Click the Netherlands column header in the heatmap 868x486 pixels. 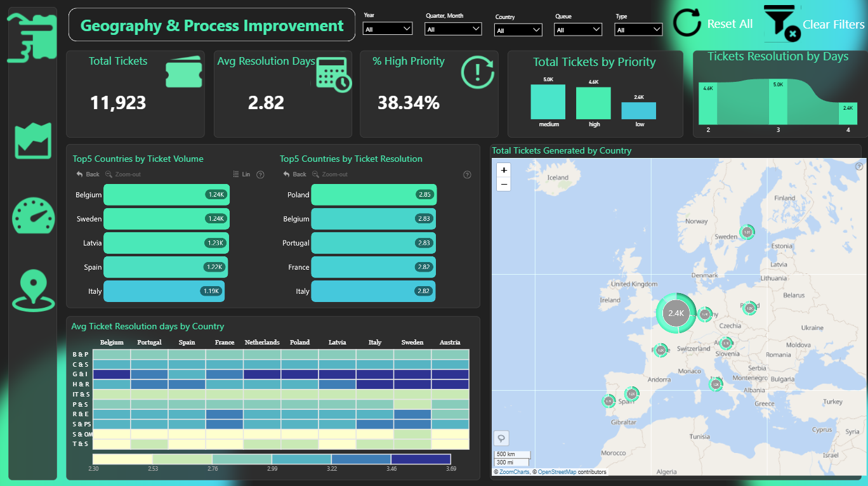point(262,343)
